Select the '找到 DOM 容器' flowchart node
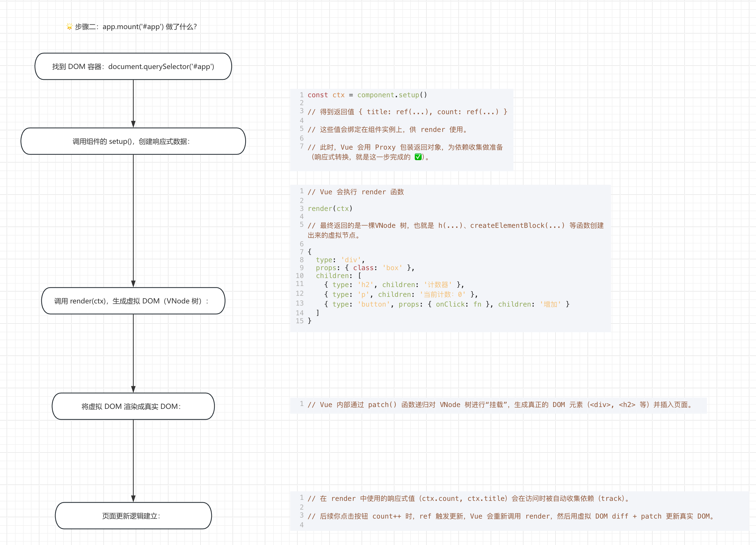The image size is (756, 545). (133, 66)
